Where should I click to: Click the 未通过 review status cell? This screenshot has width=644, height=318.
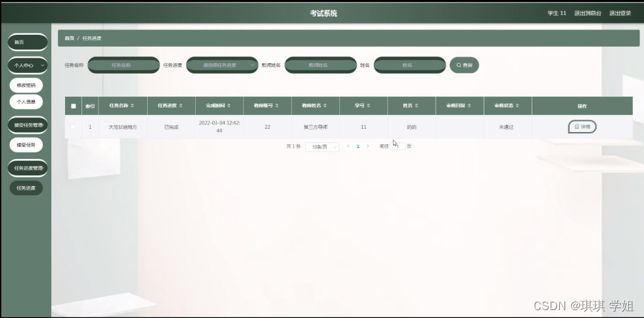tap(507, 127)
